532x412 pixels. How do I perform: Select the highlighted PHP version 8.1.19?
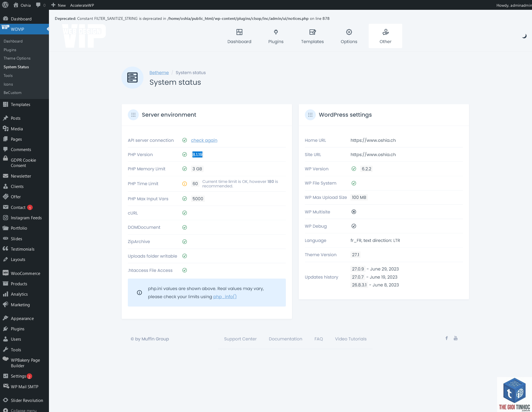click(197, 154)
